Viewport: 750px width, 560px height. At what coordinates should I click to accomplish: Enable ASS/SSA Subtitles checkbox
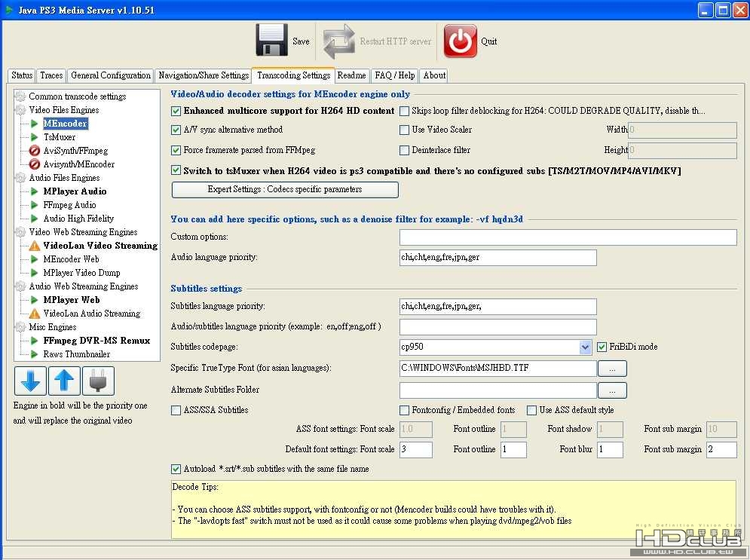176,410
